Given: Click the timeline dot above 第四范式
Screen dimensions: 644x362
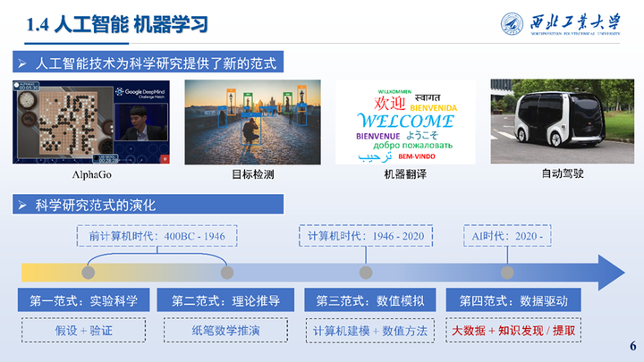Looking at the screenshot, I should 507,273.
